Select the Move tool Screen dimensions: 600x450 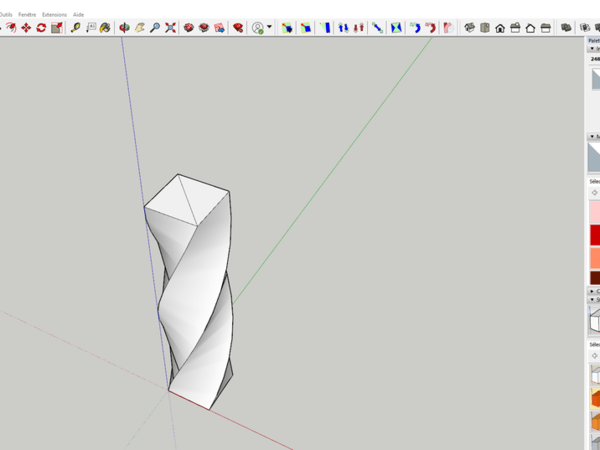(x=26, y=28)
